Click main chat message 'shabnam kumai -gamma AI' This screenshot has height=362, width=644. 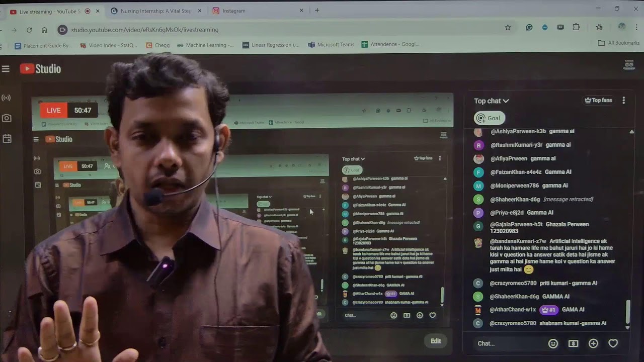point(573,323)
